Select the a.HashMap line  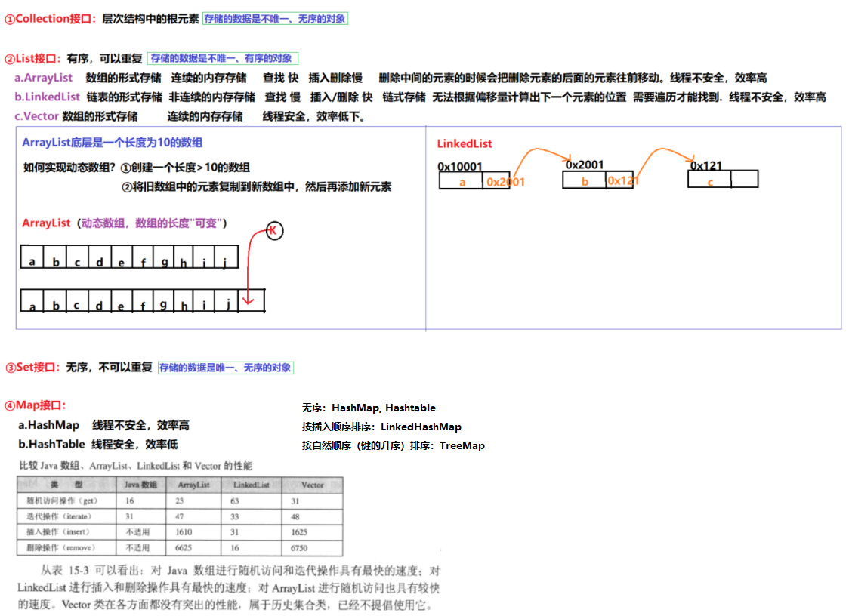103,425
